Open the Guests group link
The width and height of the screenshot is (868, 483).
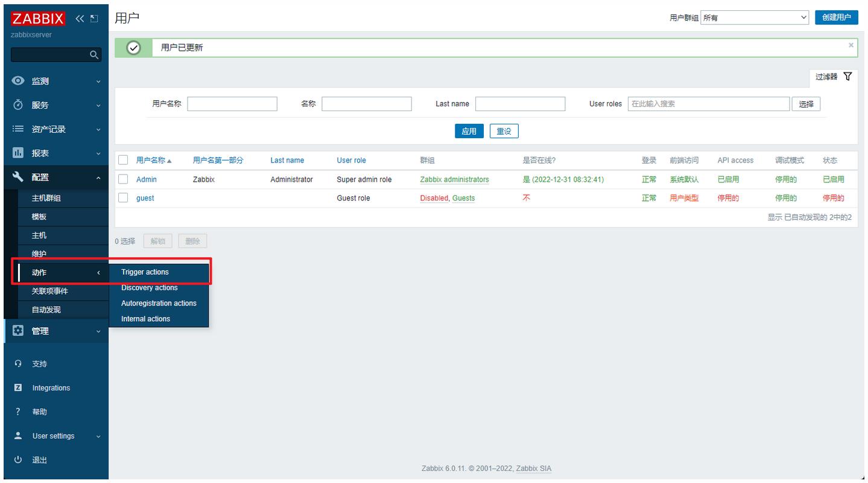pos(464,198)
